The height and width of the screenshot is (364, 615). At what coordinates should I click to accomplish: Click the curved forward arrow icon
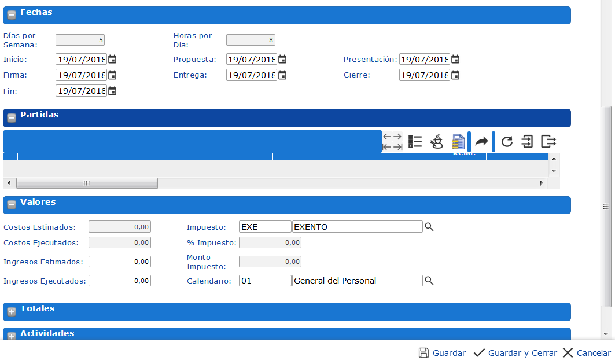(x=481, y=142)
